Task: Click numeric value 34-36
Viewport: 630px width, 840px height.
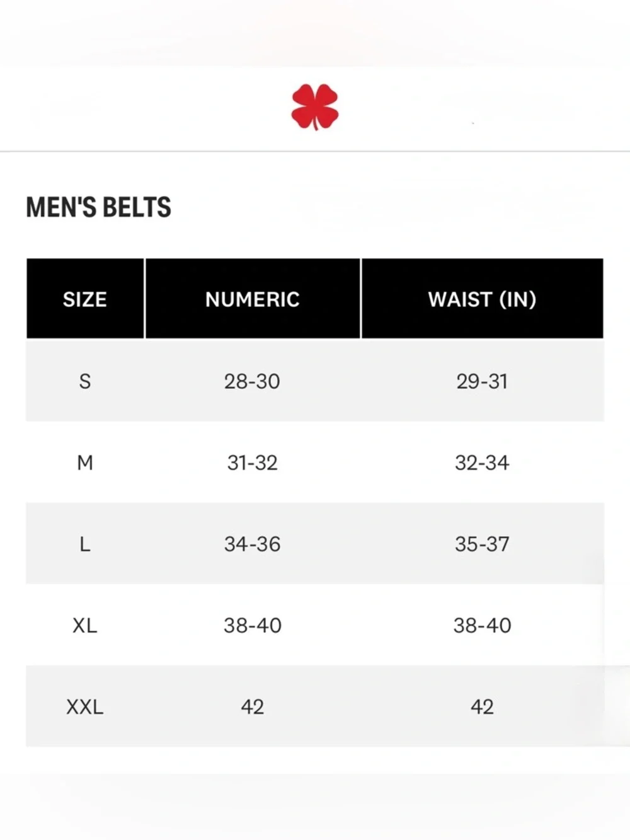Action: coord(252,544)
